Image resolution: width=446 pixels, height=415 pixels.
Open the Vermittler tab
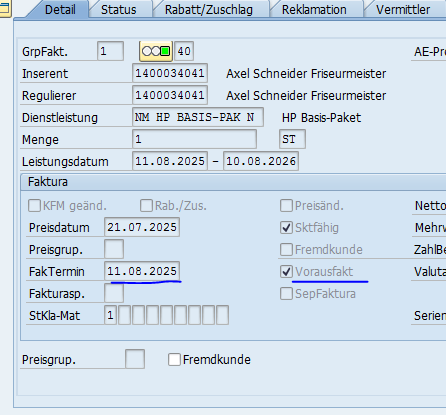pos(403,10)
